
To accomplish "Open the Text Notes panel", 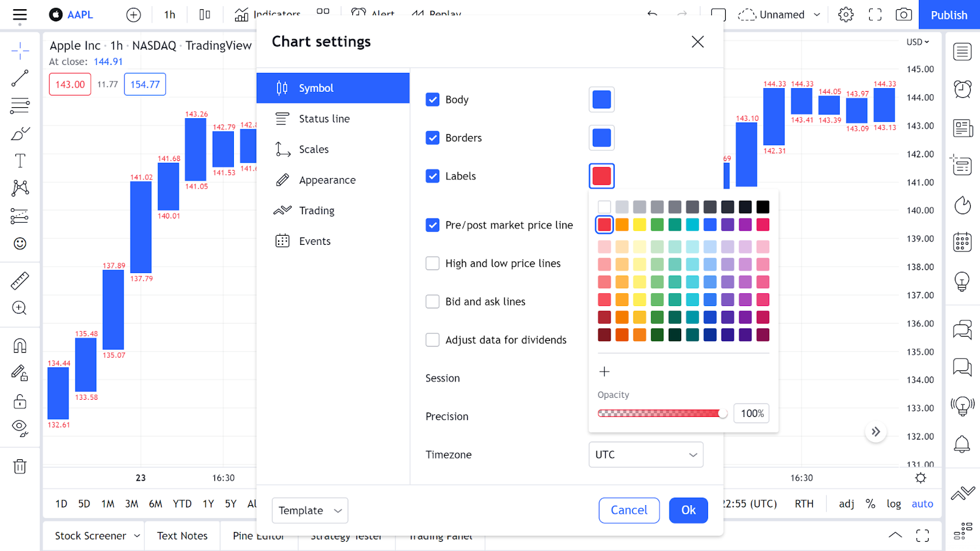I will 183,536.
